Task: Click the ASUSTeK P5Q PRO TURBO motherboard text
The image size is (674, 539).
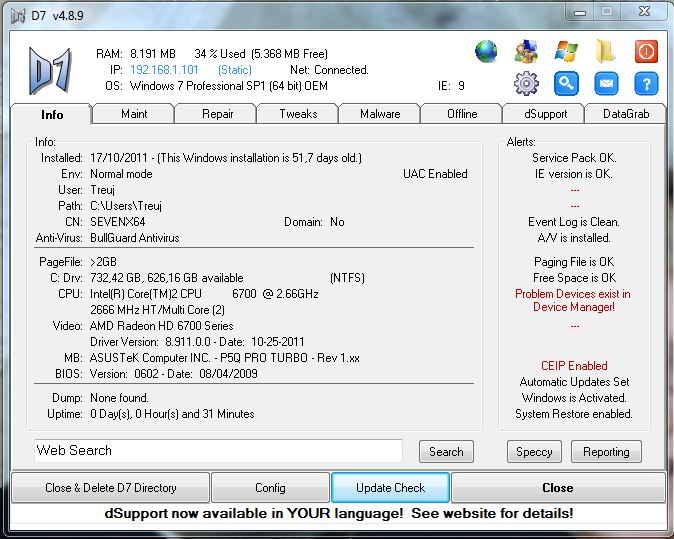Action: pos(224,358)
